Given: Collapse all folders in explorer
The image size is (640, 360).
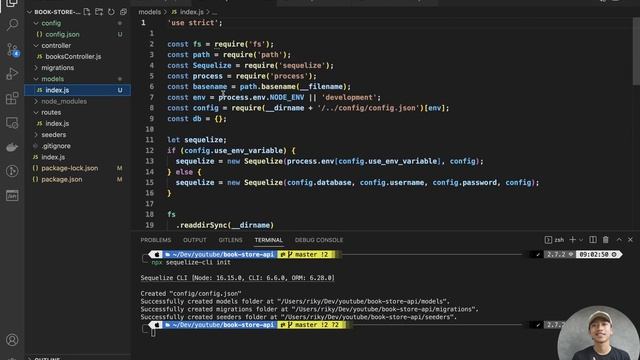Looking at the screenshot, I should coord(123,12).
